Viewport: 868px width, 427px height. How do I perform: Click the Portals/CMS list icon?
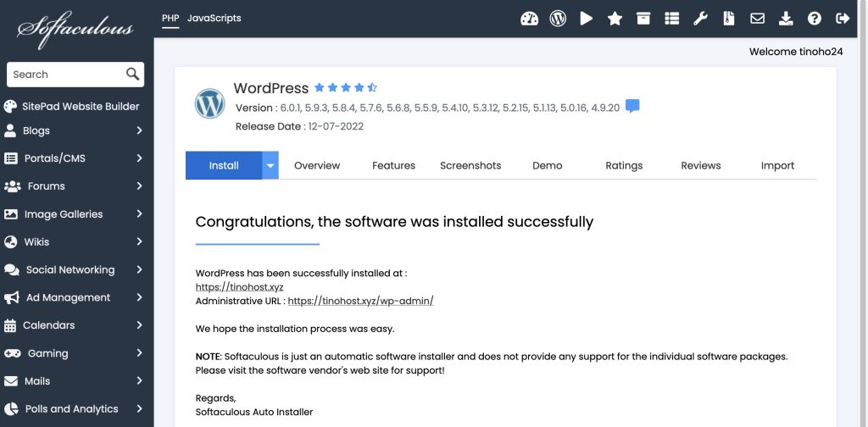10,158
